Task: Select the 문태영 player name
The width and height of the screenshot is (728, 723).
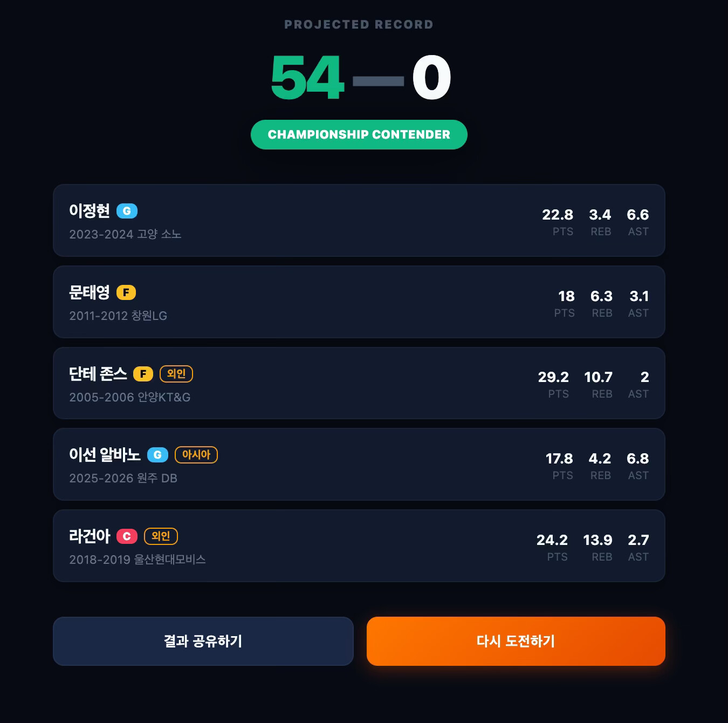Action: pyautogui.click(x=90, y=292)
